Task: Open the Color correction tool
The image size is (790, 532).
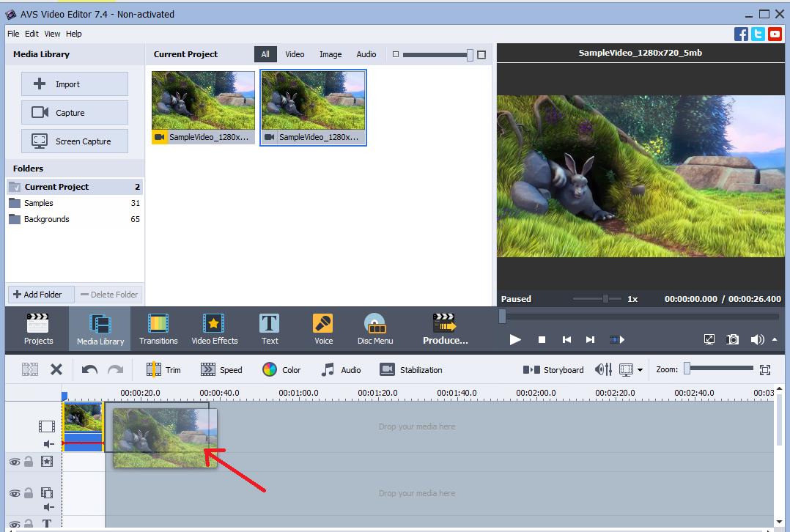Action: (x=281, y=370)
